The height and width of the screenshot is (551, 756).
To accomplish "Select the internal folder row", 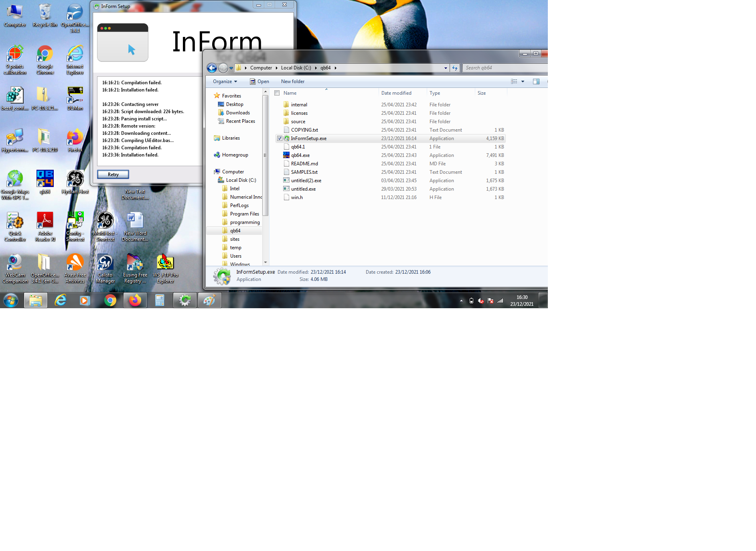I will click(391, 105).
